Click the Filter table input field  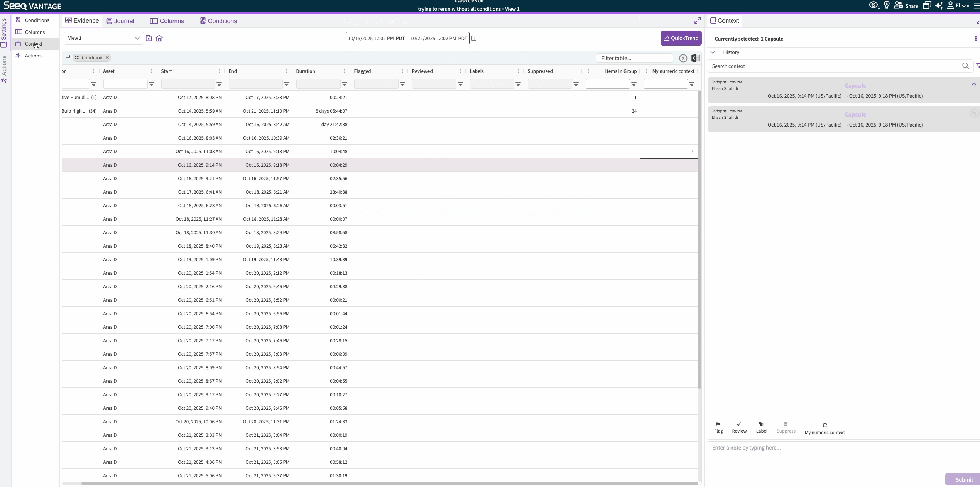[x=634, y=58]
